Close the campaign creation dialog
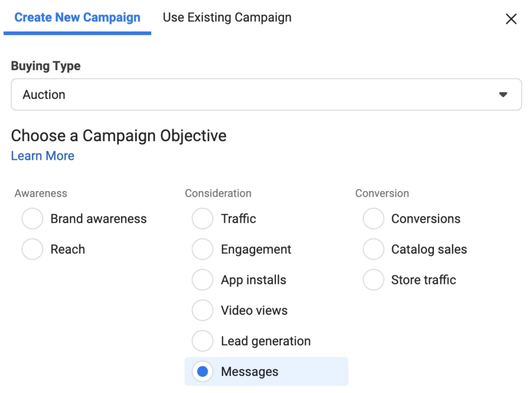This screenshot has width=532, height=393. click(511, 19)
